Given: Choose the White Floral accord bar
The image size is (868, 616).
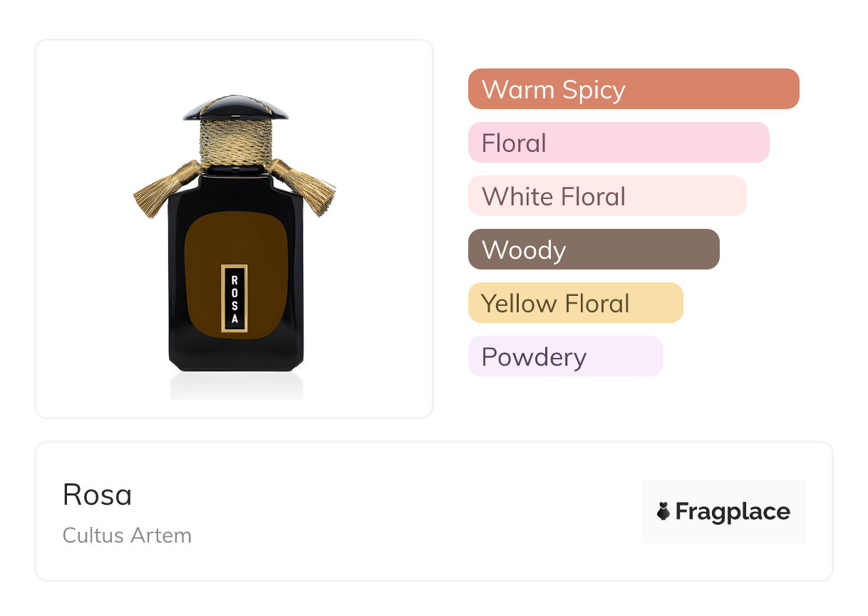Looking at the screenshot, I should click(606, 196).
